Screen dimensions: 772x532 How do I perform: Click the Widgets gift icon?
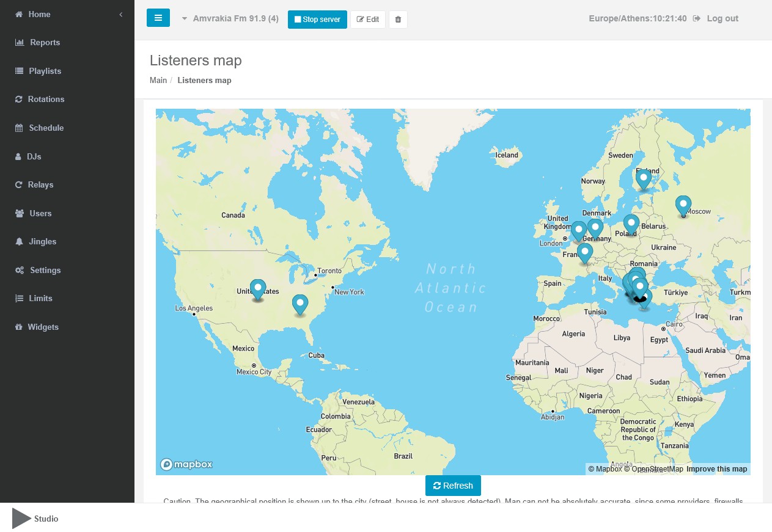tap(19, 327)
